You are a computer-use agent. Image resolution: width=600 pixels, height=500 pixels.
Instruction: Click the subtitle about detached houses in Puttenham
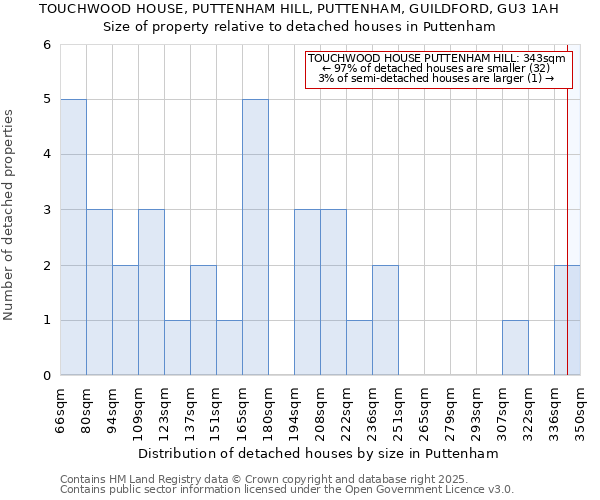299,27
